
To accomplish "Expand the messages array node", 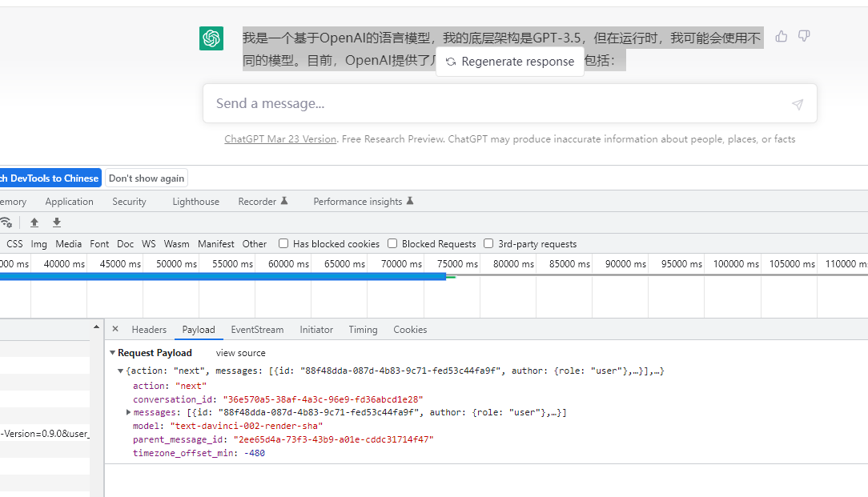I will tap(128, 412).
